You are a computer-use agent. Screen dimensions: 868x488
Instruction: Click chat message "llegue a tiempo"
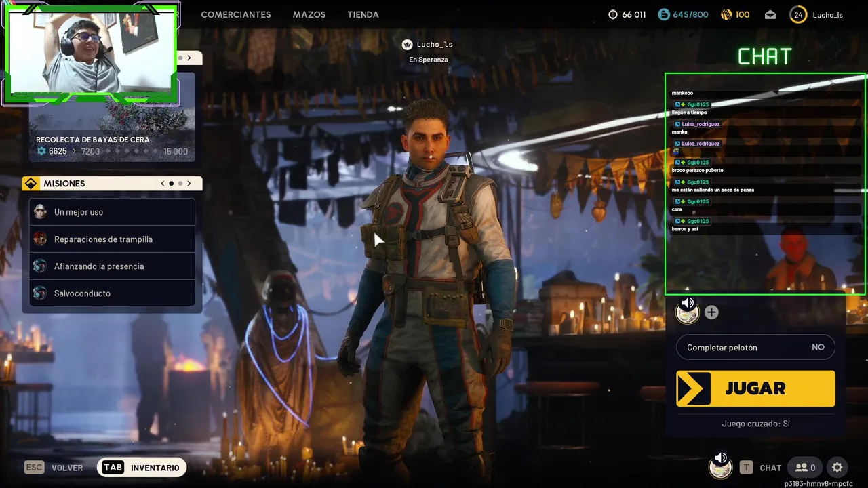[689, 113]
